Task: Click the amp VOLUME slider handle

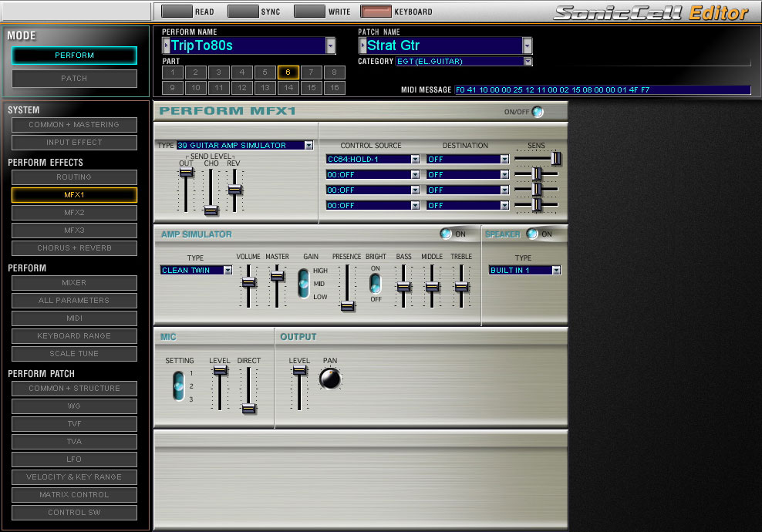Action: point(248,281)
